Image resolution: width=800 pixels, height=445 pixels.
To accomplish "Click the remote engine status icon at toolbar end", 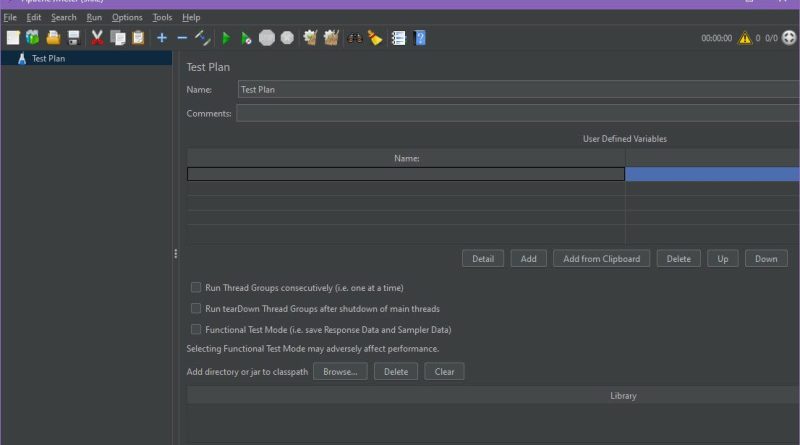I will 789,38.
